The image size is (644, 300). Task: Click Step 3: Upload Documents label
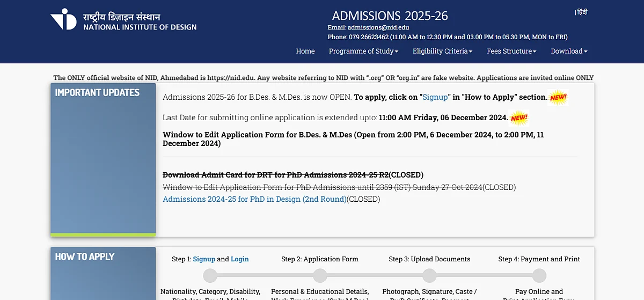[x=429, y=259]
